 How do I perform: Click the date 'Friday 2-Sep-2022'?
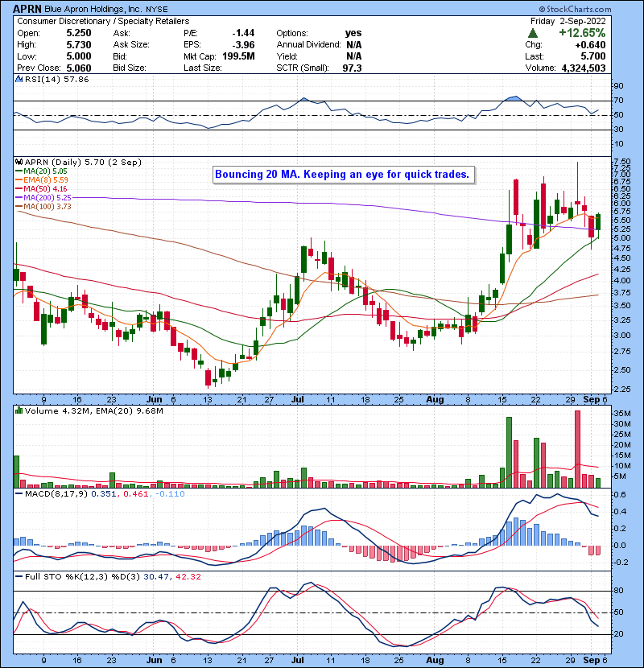(x=568, y=21)
